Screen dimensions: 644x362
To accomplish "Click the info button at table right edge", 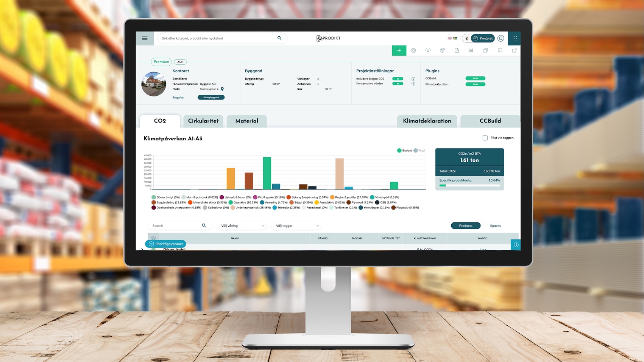I will 516,245.
